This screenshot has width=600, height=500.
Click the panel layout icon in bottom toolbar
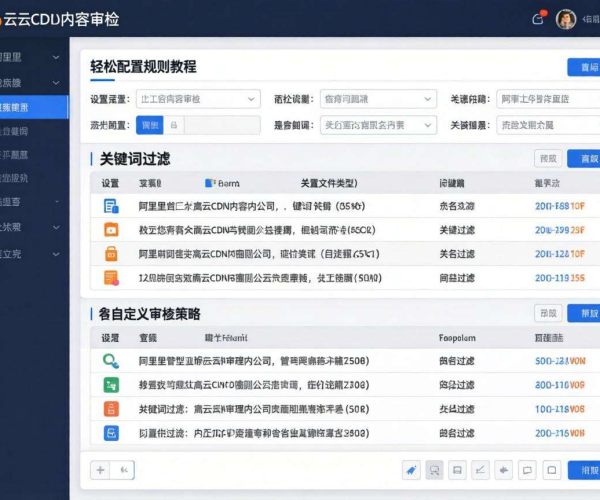(x=457, y=470)
